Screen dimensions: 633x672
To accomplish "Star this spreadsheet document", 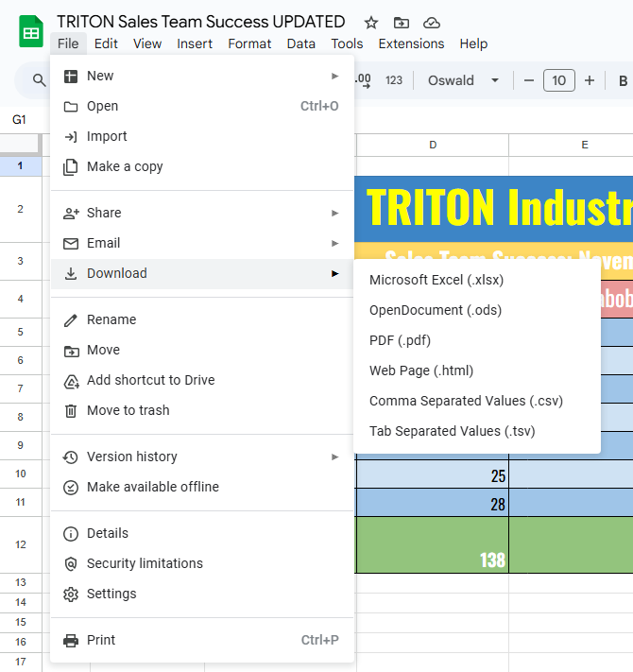I will point(371,22).
